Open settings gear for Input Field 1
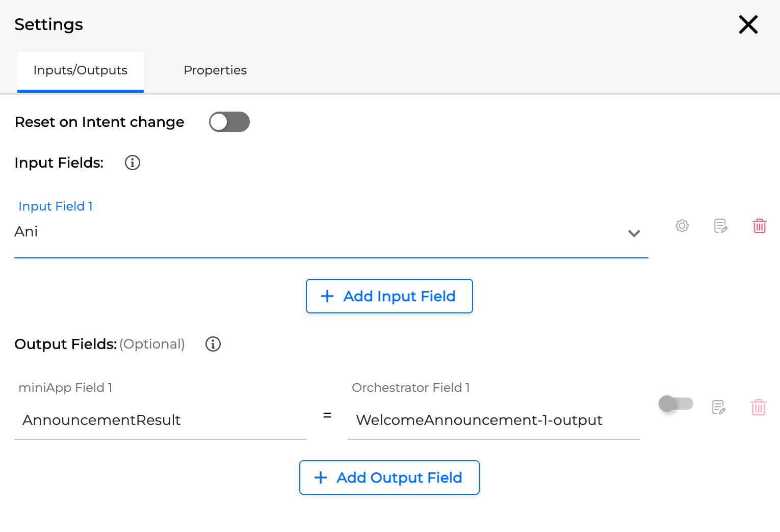780x532 pixels. click(682, 226)
